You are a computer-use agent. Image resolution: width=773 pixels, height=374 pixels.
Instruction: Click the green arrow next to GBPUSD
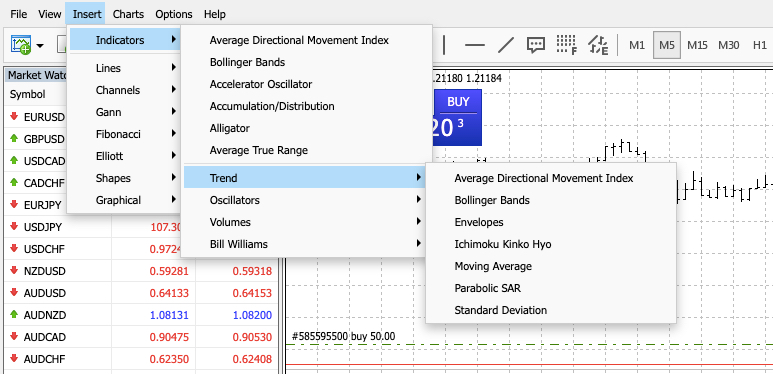click(14, 139)
